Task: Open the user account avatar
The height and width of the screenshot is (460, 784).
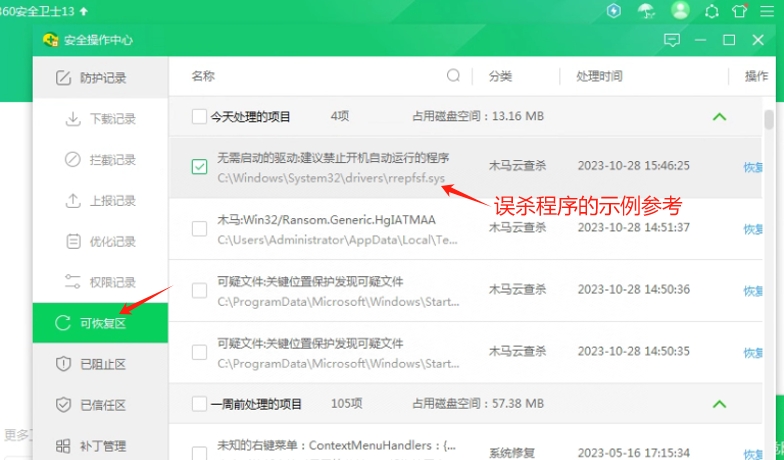Action: click(x=680, y=10)
